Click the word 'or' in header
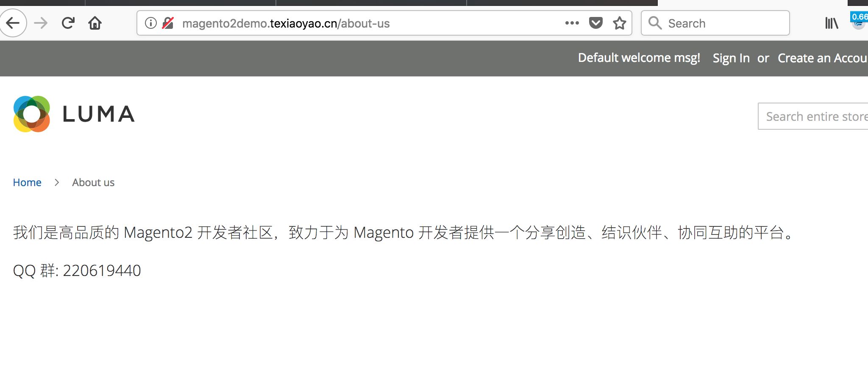868x379 pixels. point(763,59)
